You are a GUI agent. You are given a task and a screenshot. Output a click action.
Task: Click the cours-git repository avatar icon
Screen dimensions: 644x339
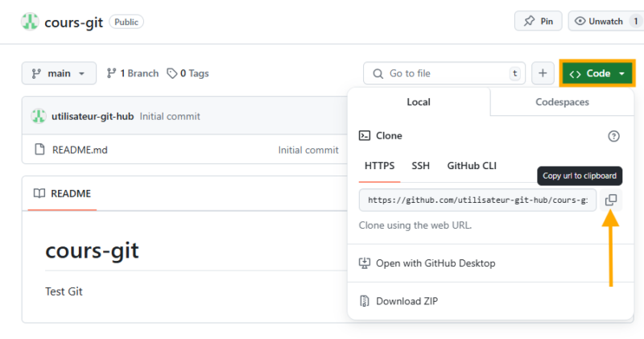tap(30, 22)
